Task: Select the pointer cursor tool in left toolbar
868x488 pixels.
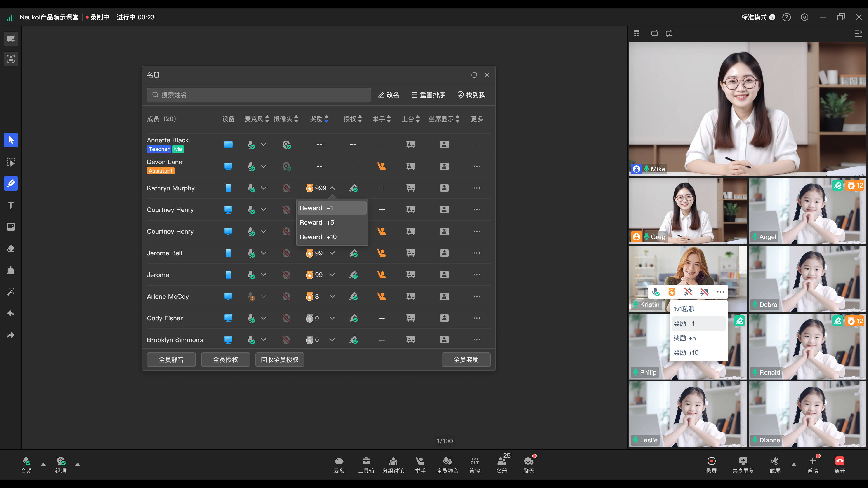Action: [x=11, y=140]
